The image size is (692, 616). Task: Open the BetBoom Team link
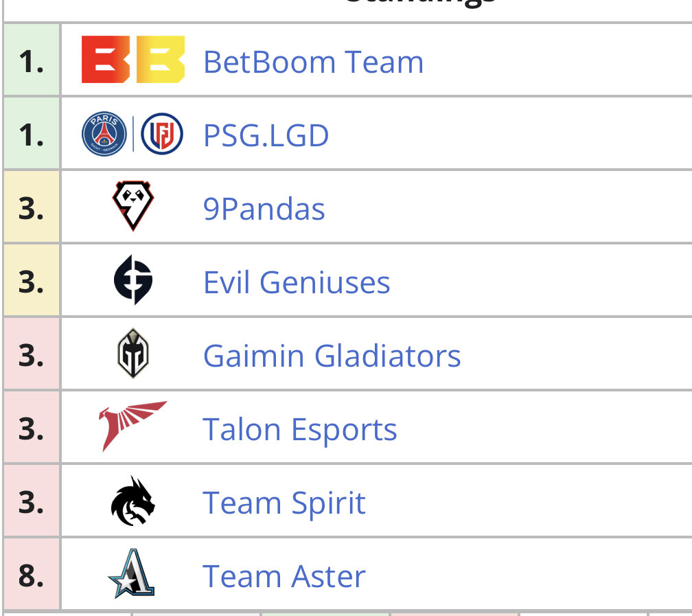pyautogui.click(x=313, y=62)
